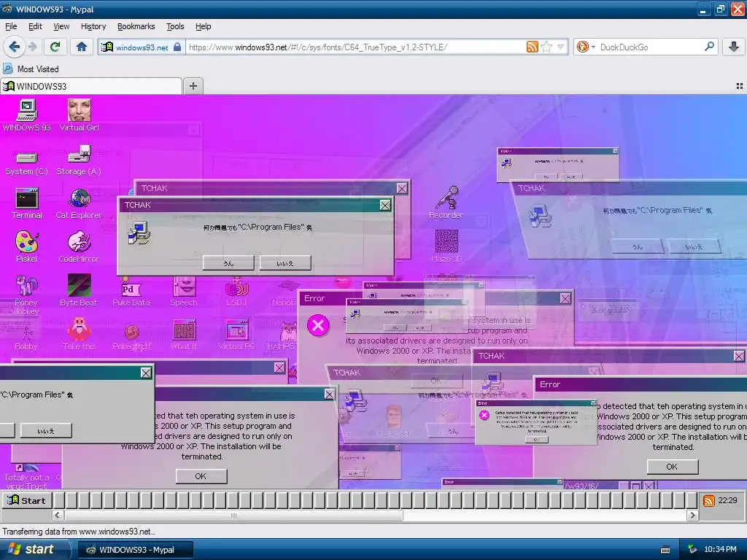Select the WINDOWS93 browser tab
This screenshot has height=560, width=747.
pyautogui.click(x=91, y=86)
